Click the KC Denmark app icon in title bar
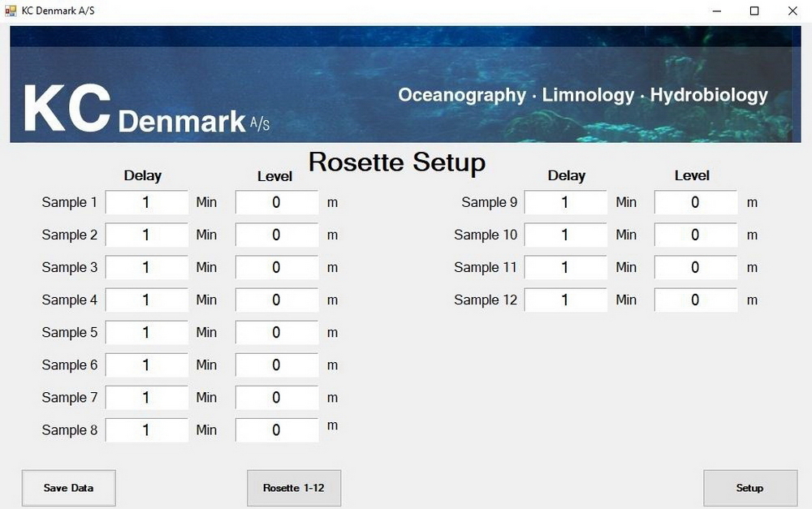This screenshot has width=812, height=509. (11, 11)
